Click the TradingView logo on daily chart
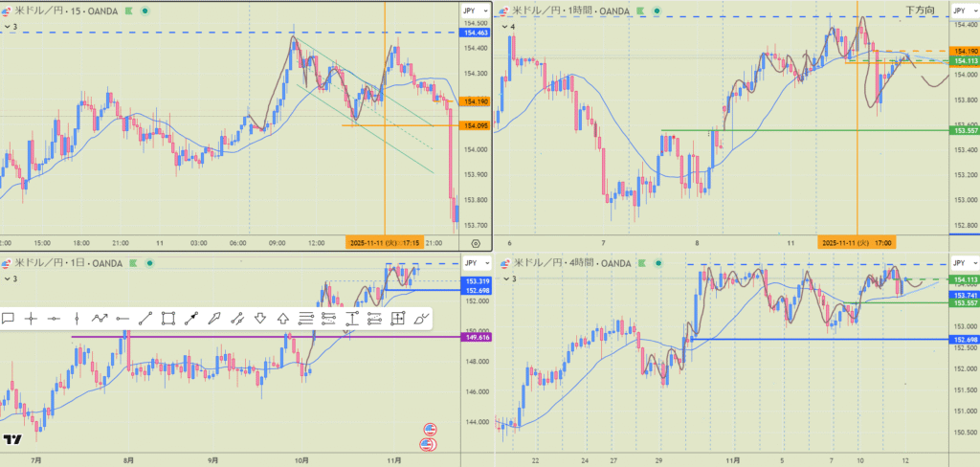 pos(12,439)
